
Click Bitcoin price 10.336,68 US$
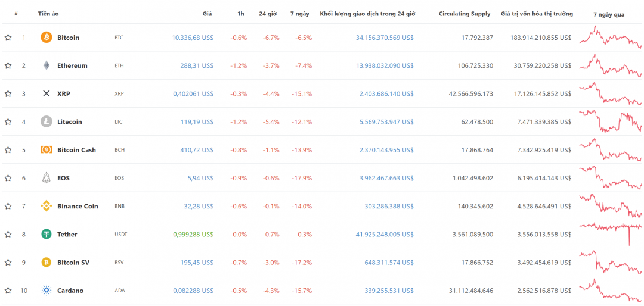tap(192, 38)
